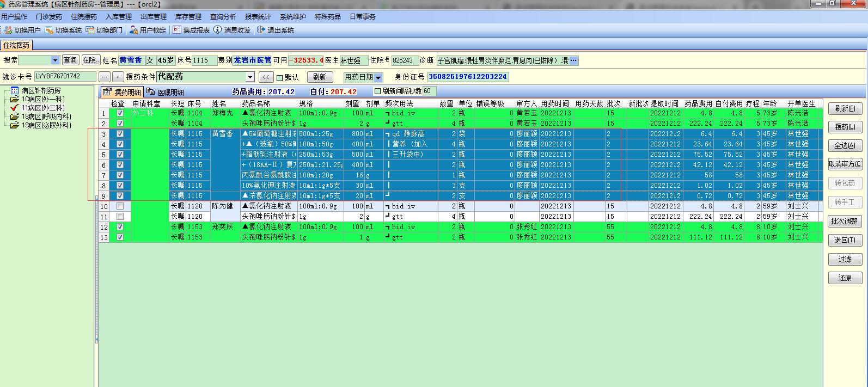
Task: Click the 摆药明细 tab icon
Action: [107, 92]
